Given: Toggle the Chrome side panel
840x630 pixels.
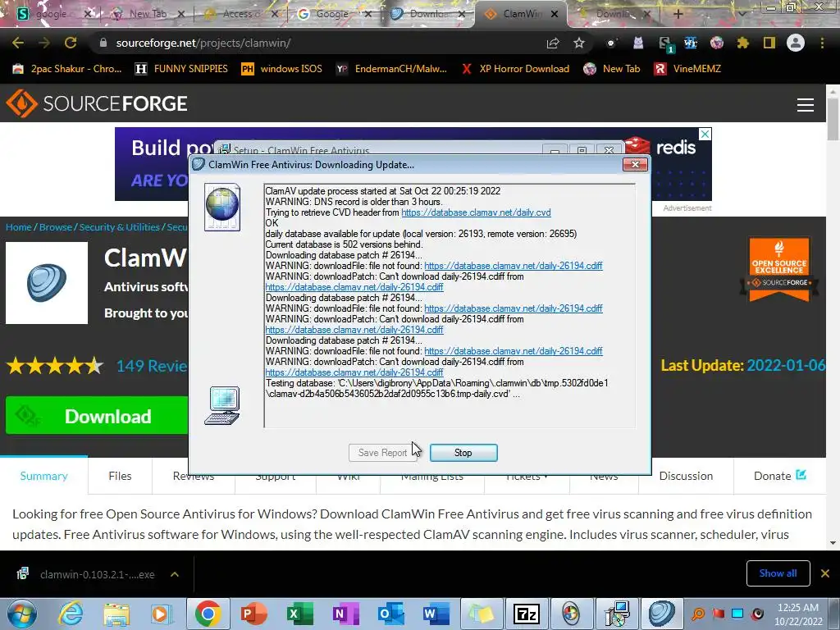Looking at the screenshot, I should (769, 43).
